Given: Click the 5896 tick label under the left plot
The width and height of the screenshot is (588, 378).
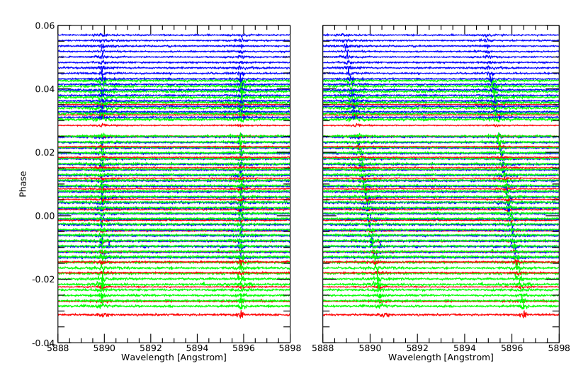Looking at the screenshot, I should pos(244,348).
